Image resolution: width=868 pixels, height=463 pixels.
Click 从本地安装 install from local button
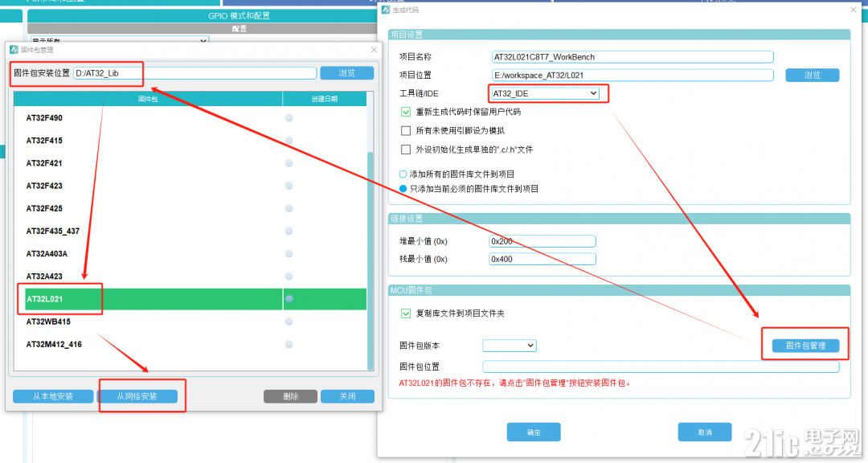pos(53,396)
